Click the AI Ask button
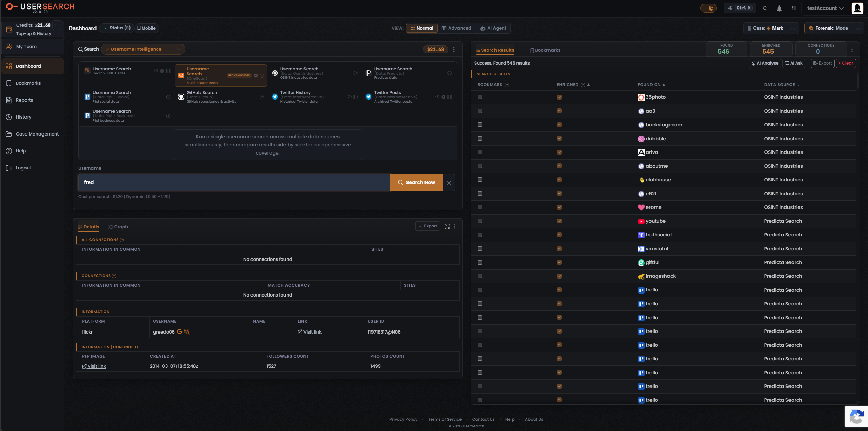 [x=794, y=63]
